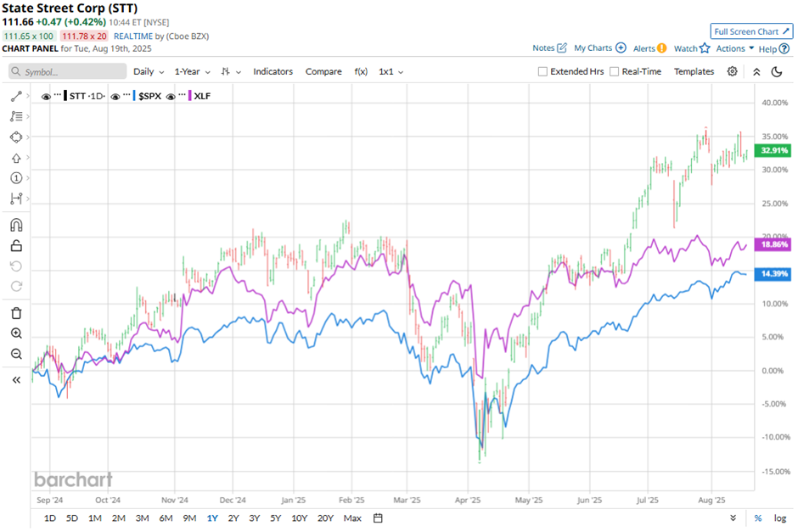Open the STT series options dots
This screenshot has height=532, width=798.
click(58, 94)
